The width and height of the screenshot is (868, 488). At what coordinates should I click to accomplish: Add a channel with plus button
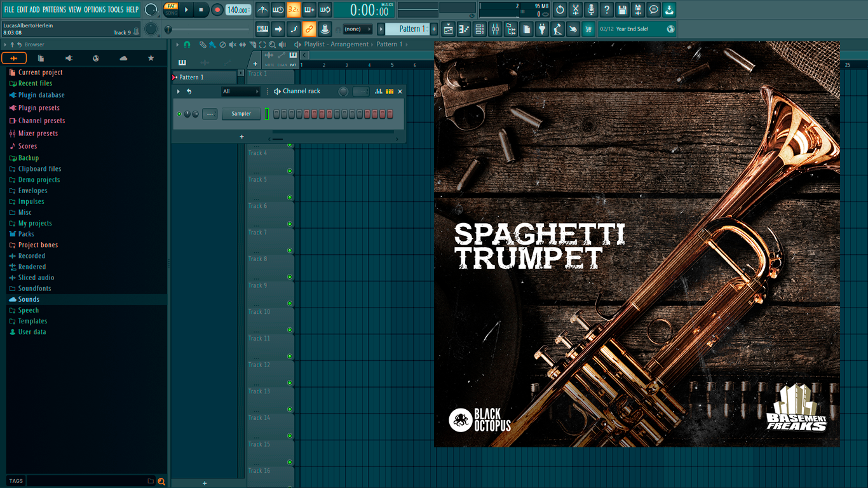click(241, 137)
